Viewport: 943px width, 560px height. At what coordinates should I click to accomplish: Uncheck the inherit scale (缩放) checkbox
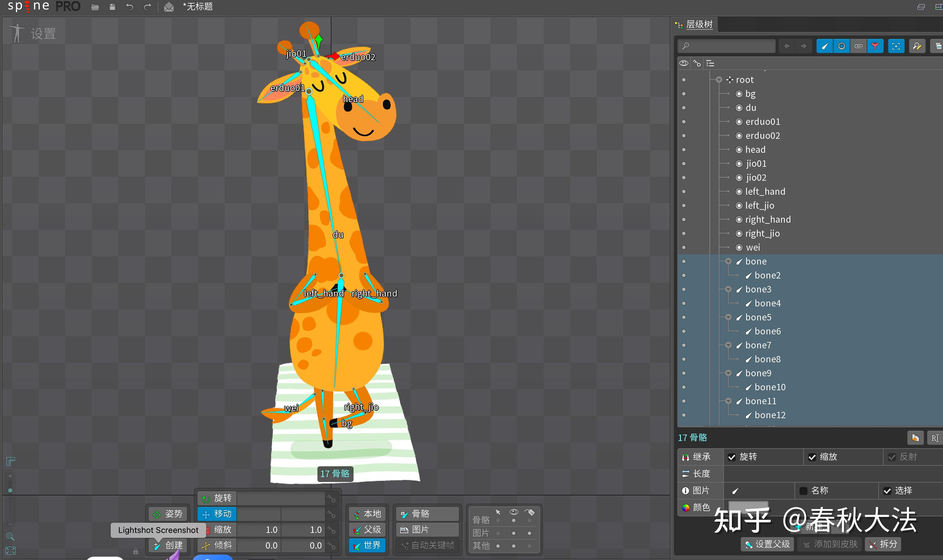pyautogui.click(x=812, y=457)
